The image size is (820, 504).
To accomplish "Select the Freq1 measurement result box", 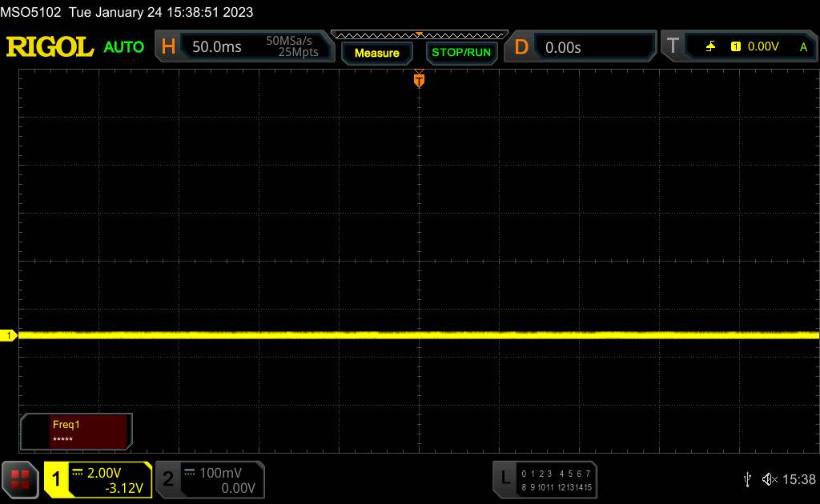I will [x=76, y=431].
